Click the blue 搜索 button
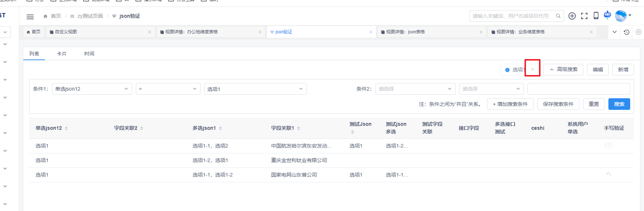This screenshot has height=211, width=644. tap(619, 104)
